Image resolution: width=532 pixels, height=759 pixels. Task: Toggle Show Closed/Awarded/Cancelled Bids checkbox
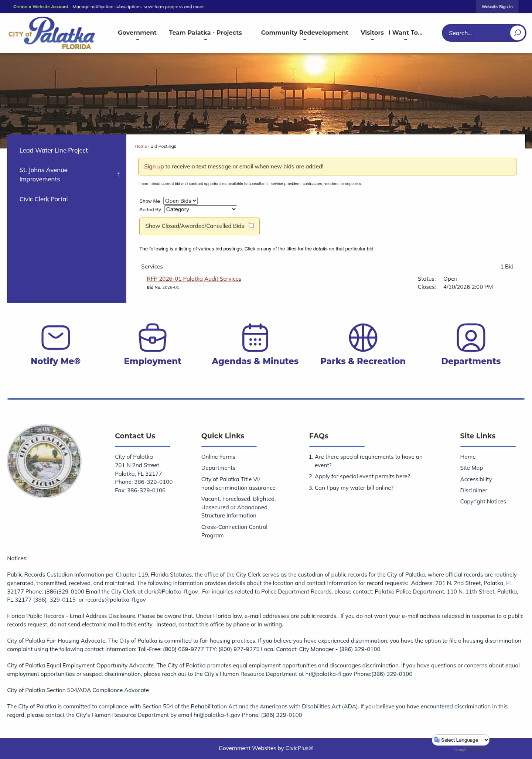(251, 225)
